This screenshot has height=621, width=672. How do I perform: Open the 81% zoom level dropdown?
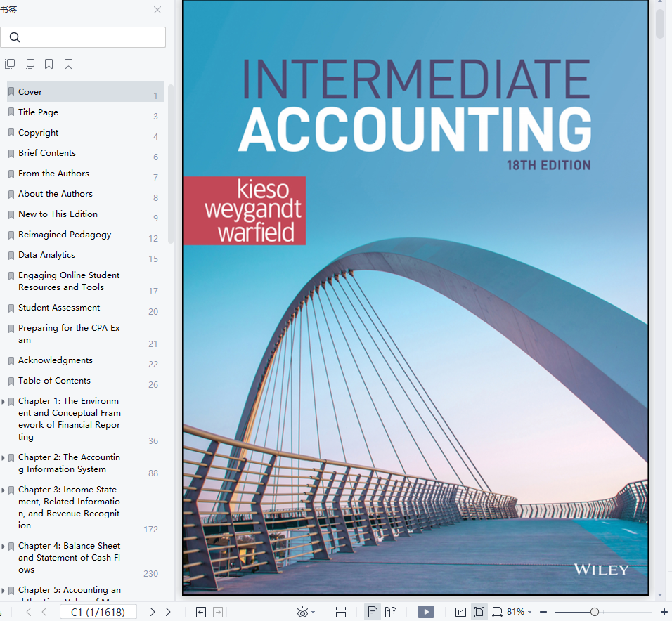[x=519, y=612]
